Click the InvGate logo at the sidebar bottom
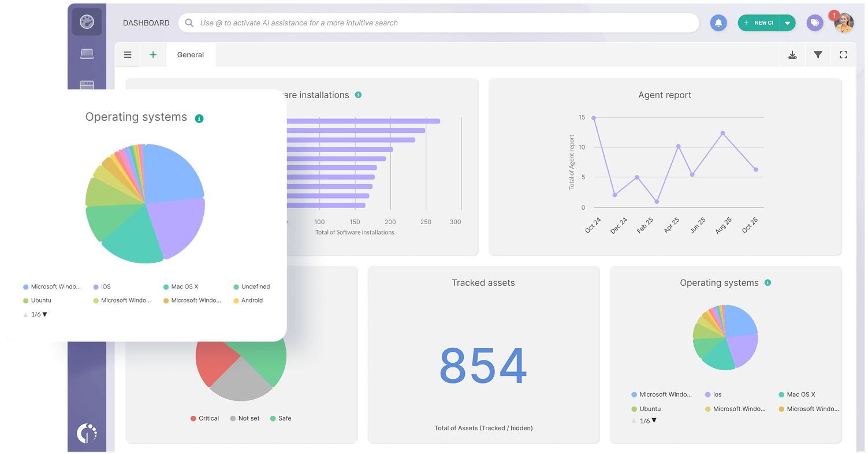Screen dimensions: 868x454 pyautogui.click(x=87, y=433)
